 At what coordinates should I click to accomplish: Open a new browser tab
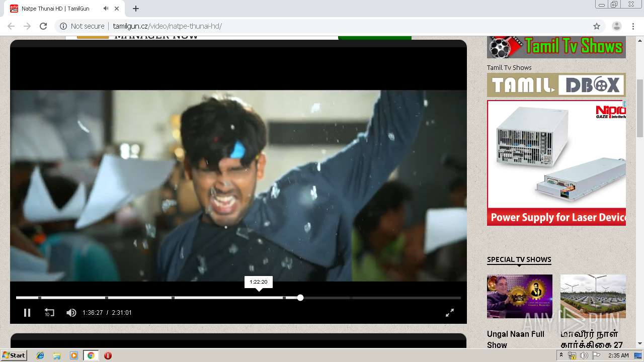[x=136, y=9]
